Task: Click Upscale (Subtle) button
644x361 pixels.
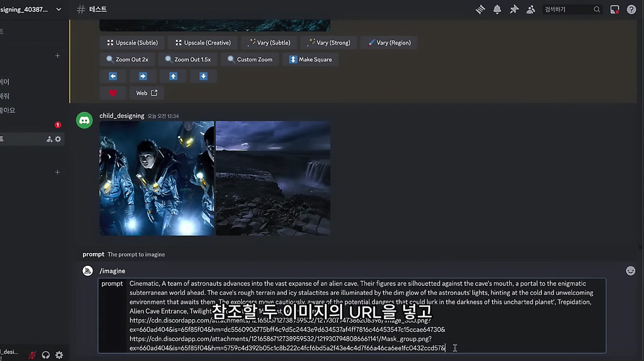Action: (132, 43)
